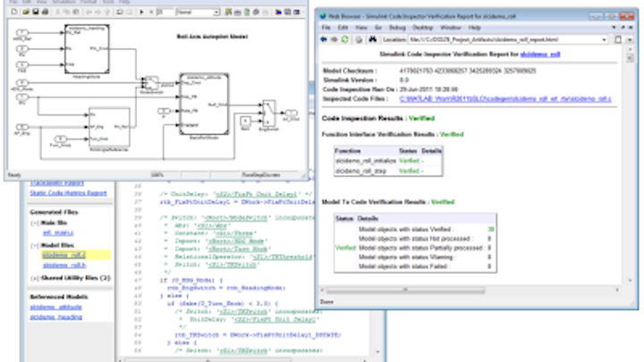Click Forward arrow in Web Browser toolbar
Viewport: 644px width, 362px height.
pyautogui.click(x=334, y=39)
